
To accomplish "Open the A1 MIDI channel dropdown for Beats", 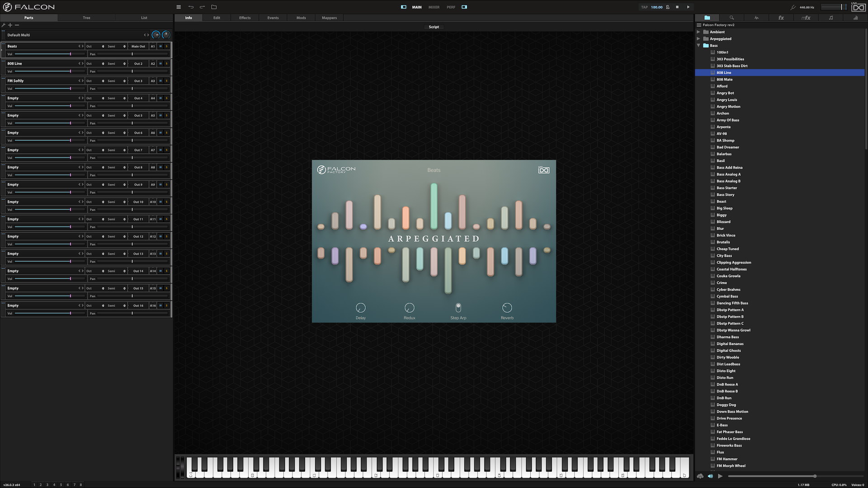I will pyautogui.click(x=153, y=46).
